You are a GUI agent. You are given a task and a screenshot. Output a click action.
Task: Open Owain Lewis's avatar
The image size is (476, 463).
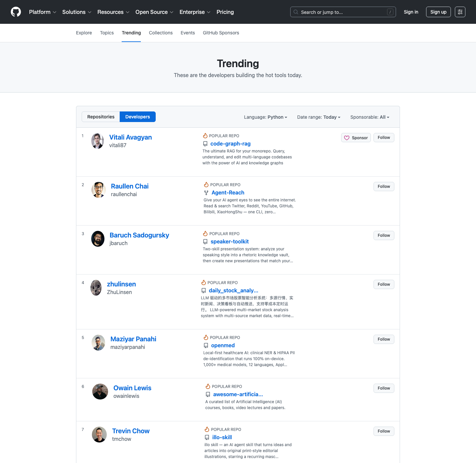[100, 392]
